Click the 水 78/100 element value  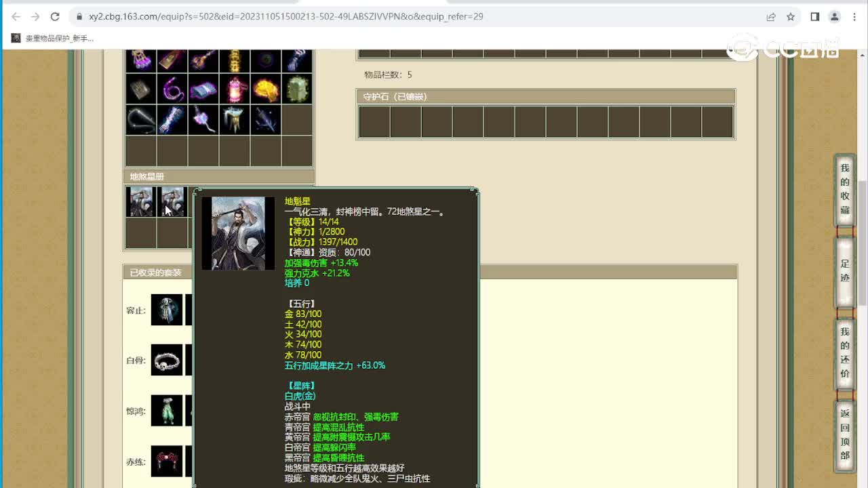click(303, 355)
